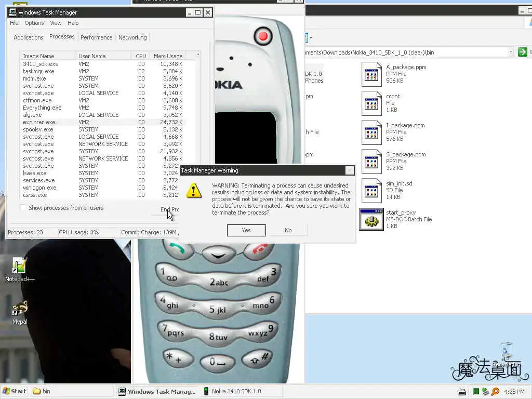Click the 2abc key on Nokia keypad

coord(219,282)
